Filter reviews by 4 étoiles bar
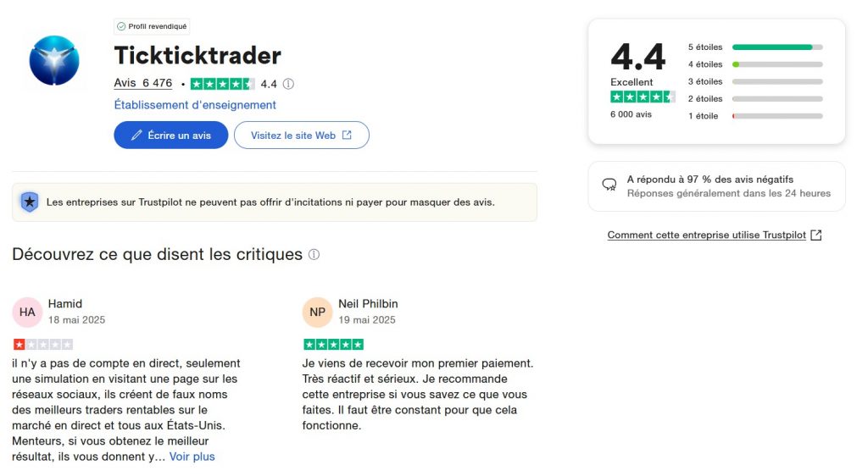This screenshot has height=476, width=868. coord(776,64)
